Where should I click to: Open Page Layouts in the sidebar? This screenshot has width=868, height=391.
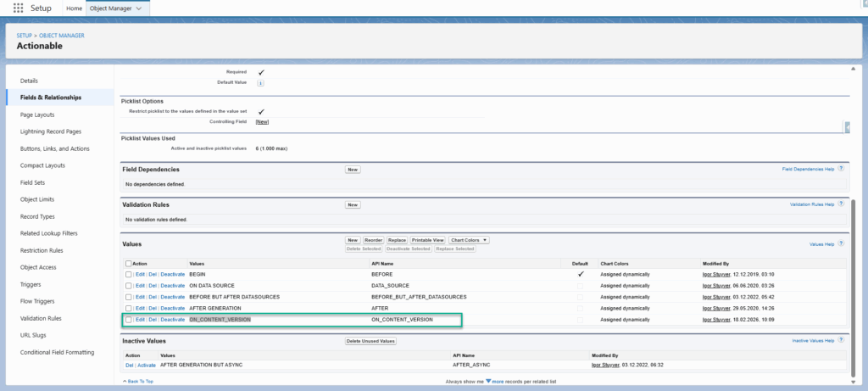point(37,115)
